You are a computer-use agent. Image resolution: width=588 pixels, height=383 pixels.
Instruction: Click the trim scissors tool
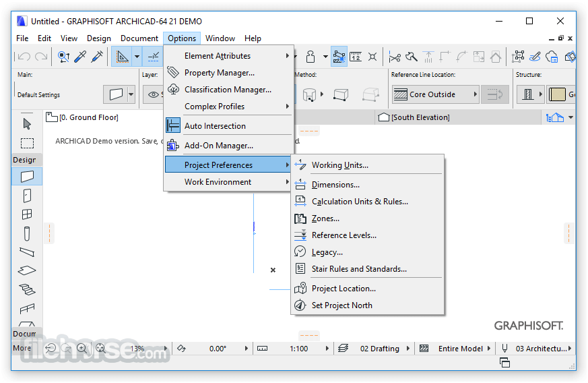[395, 57]
